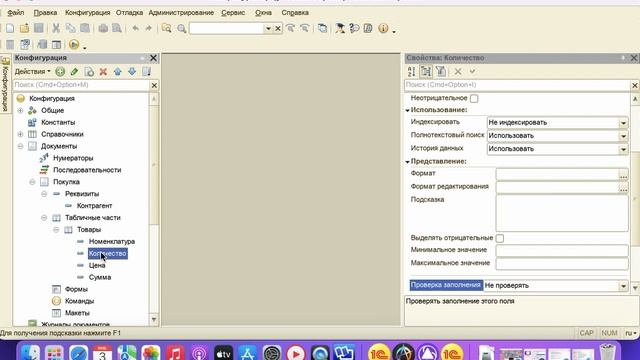Screen dimensions: 640x360
Task: Click the categories view icon in Properties panel
Action: click(x=426, y=72)
